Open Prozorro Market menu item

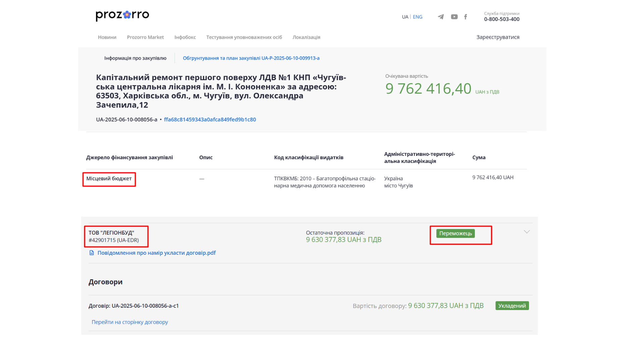point(145,37)
